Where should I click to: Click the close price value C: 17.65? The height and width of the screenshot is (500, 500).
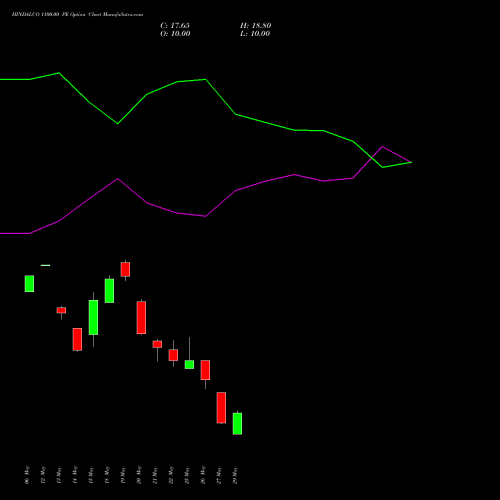click(175, 26)
